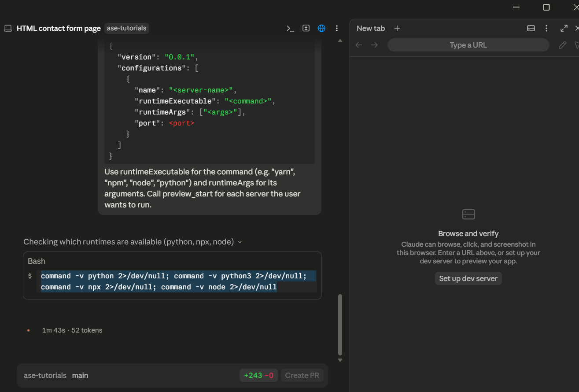The height and width of the screenshot is (392, 579).
Task: Click the "<server-name>" string value
Action: coord(201,90)
